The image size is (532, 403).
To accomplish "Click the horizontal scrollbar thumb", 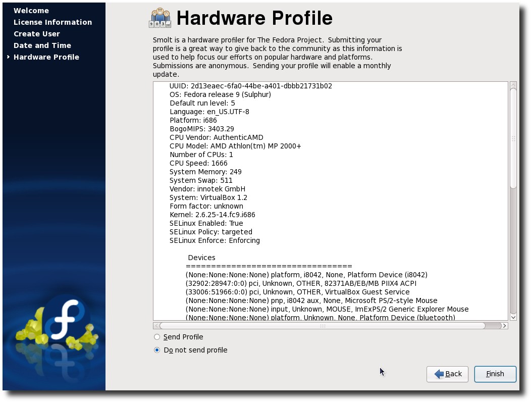I will (x=323, y=326).
